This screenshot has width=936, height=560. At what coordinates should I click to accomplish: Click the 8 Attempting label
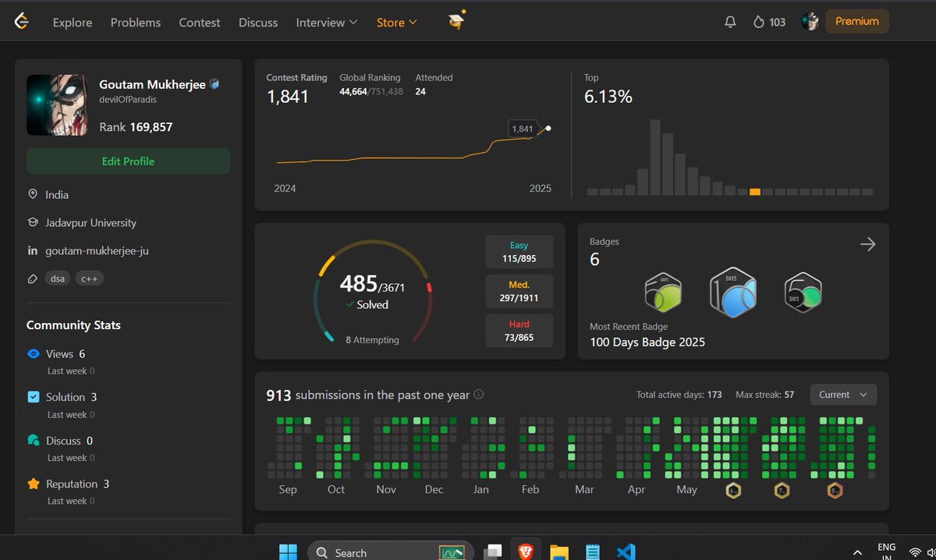[372, 340]
